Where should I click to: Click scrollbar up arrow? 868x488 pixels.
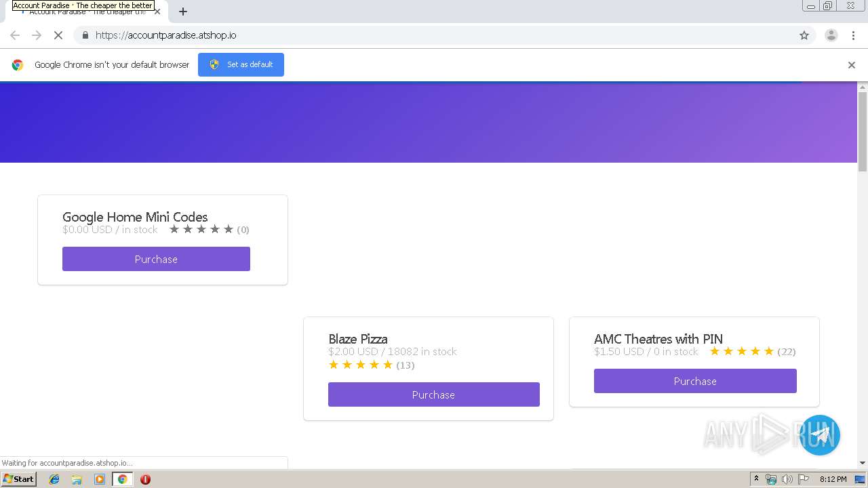coord(863,87)
